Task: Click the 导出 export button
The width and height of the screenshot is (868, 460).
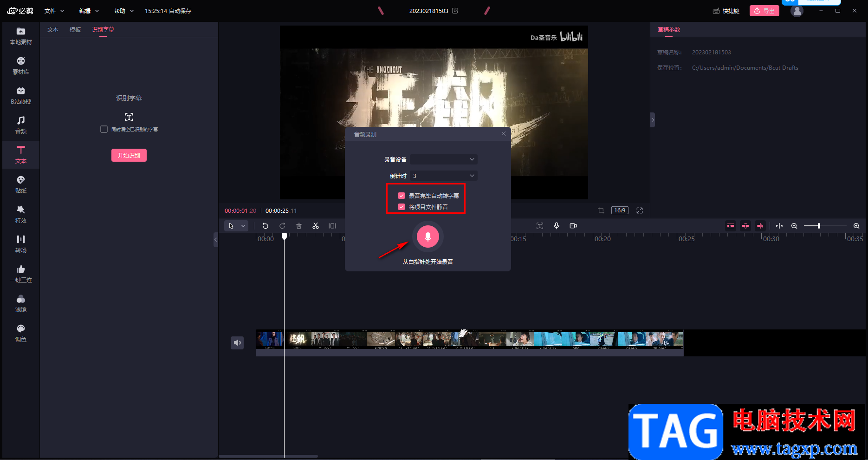Action: coord(764,11)
